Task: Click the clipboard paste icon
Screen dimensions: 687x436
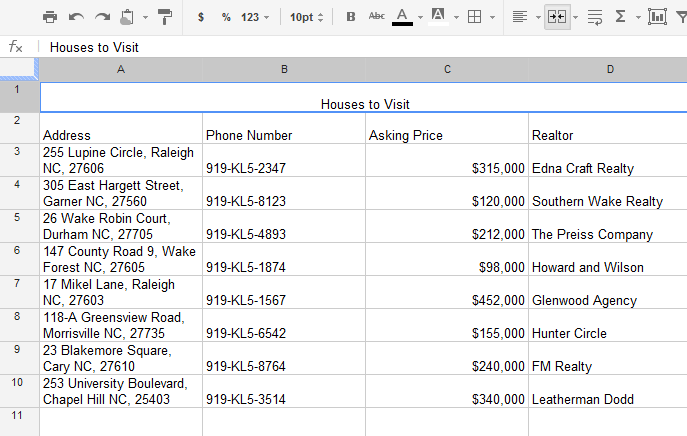Action: [127, 17]
